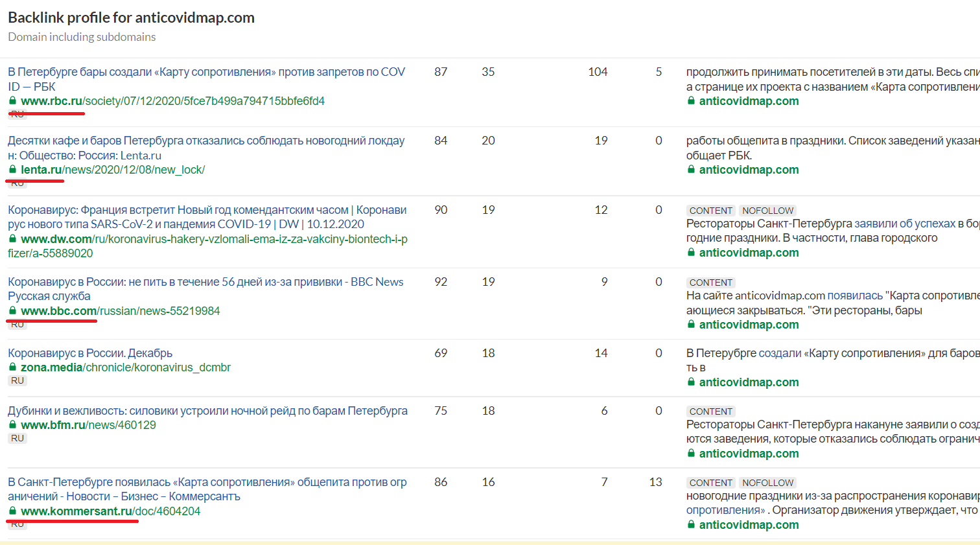Click lock icon by anticovidmap.com in zona.media row
Image resolution: width=980 pixels, height=545 pixels.
coord(691,382)
